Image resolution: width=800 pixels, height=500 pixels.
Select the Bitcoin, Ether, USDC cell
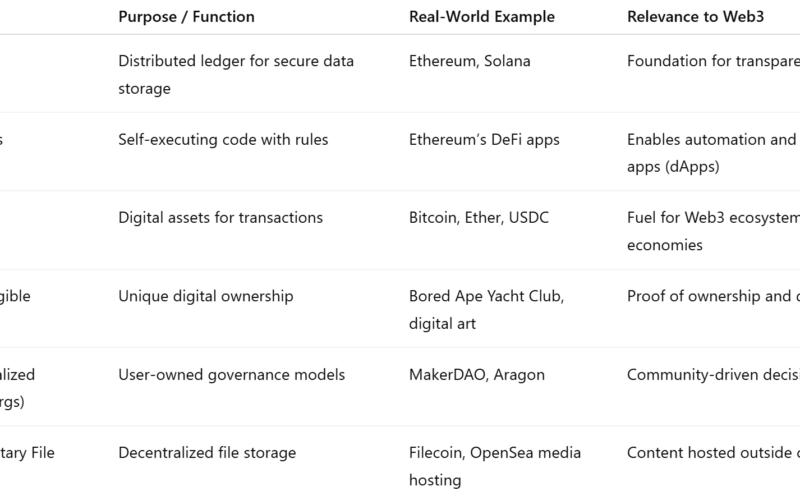coord(479,218)
